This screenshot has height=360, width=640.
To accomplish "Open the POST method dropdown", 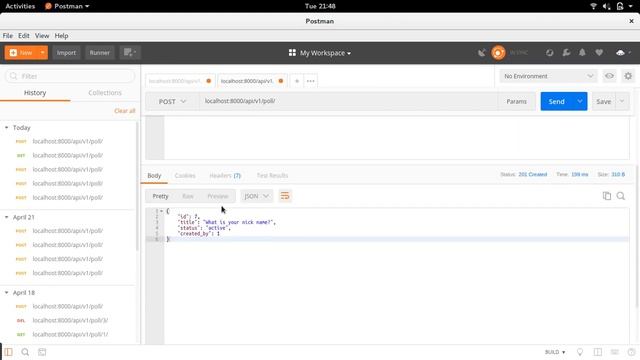I will (x=173, y=101).
